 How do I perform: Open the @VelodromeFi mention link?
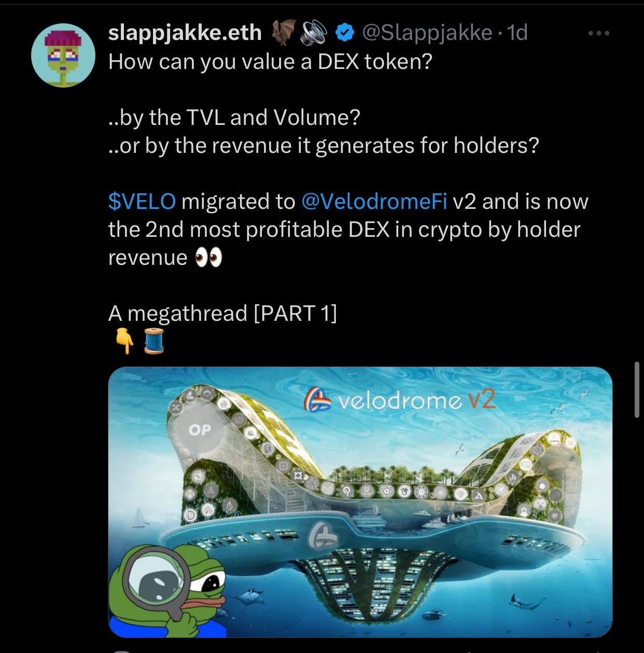pos(374,201)
